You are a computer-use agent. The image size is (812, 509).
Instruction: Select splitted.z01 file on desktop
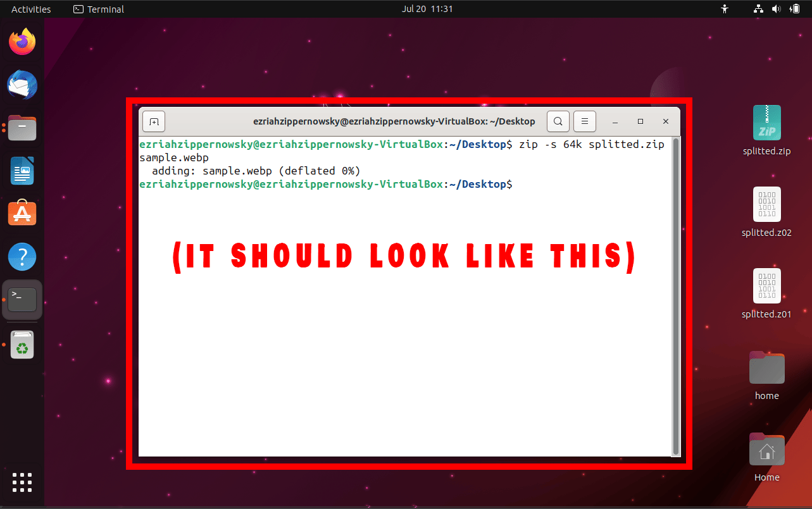pos(766,286)
